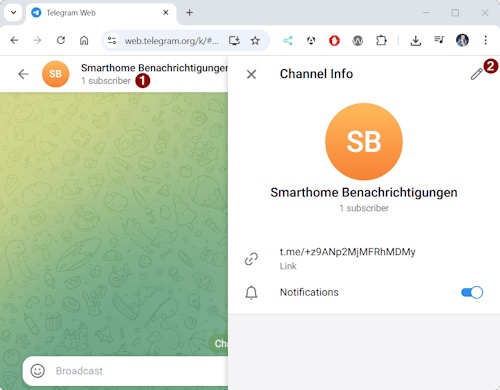Viewport: 500px width, 390px height.
Task: Install app icon in address bar
Action: coord(234,41)
